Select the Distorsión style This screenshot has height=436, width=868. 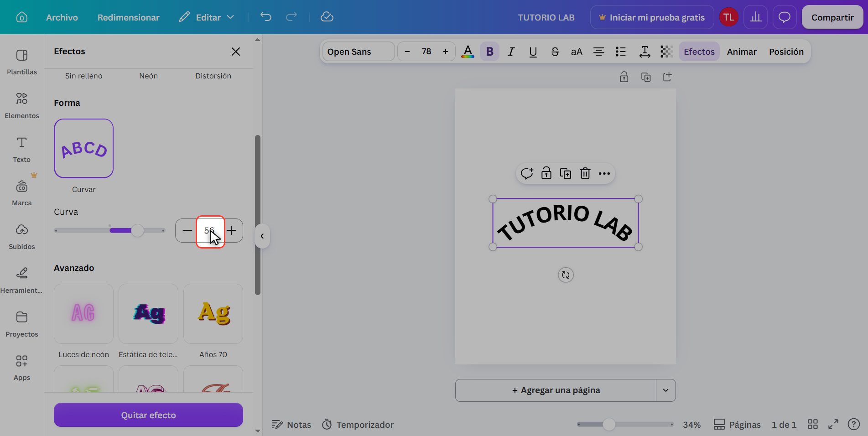point(213,76)
